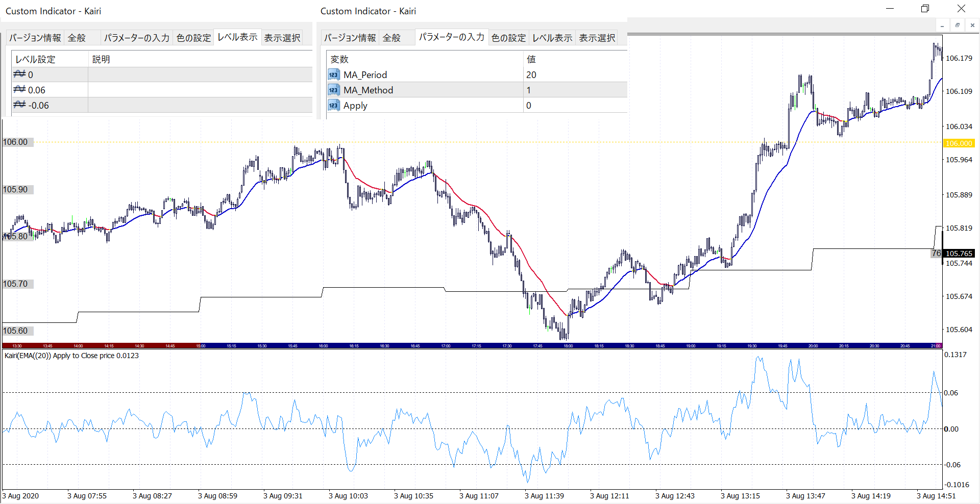Image resolution: width=980 pixels, height=504 pixels.
Task: Open バージョン情報 tab in the level-settings dialog
Action: click(x=35, y=38)
